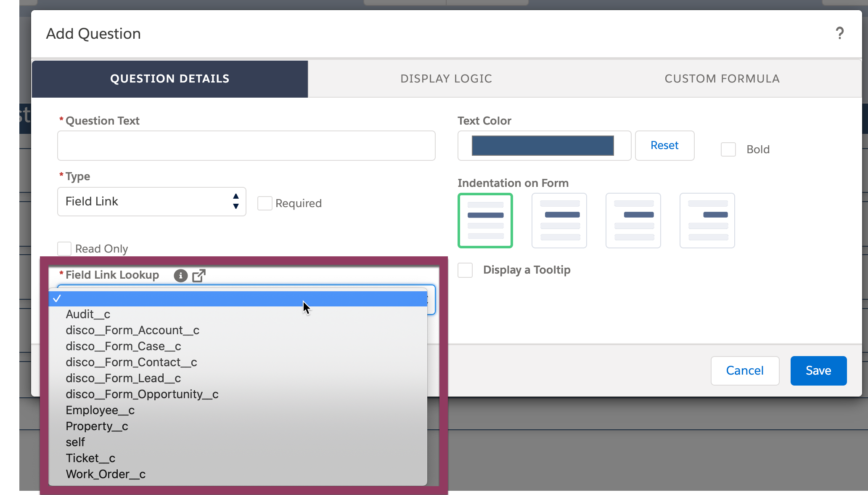Select Property__c from the dropdown
Screen dimensions: 868x495
(x=238, y=426)
